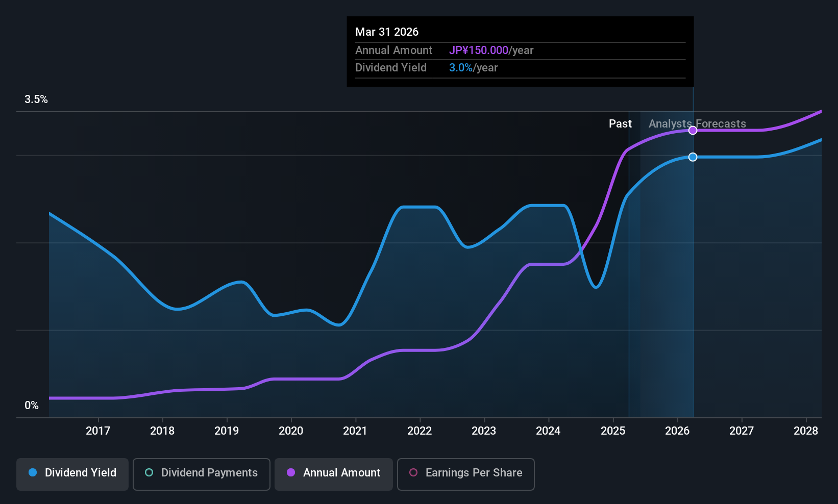Click the 2020 x-axis label
This screenshot has width=838, height=504.
[x=291, y=431]
